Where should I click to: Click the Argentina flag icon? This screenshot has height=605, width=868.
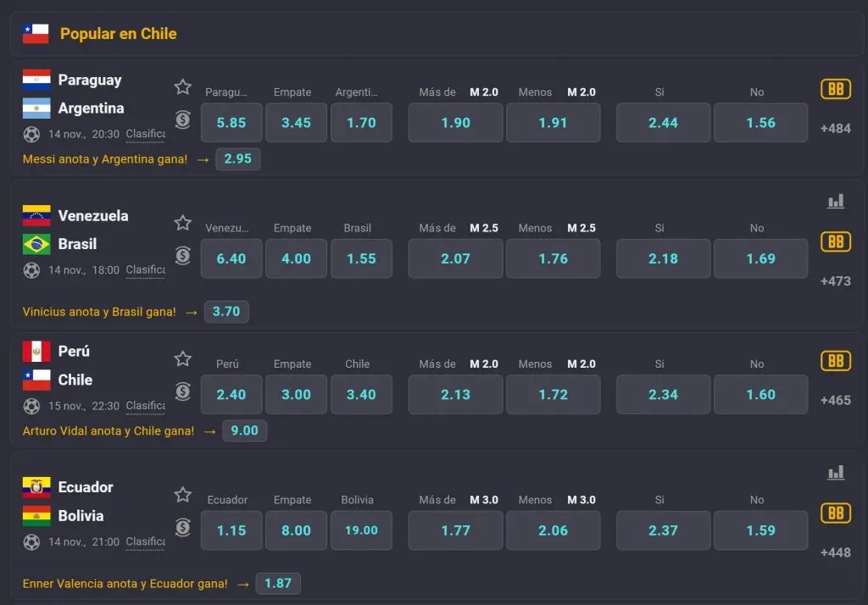coord(36,108)
